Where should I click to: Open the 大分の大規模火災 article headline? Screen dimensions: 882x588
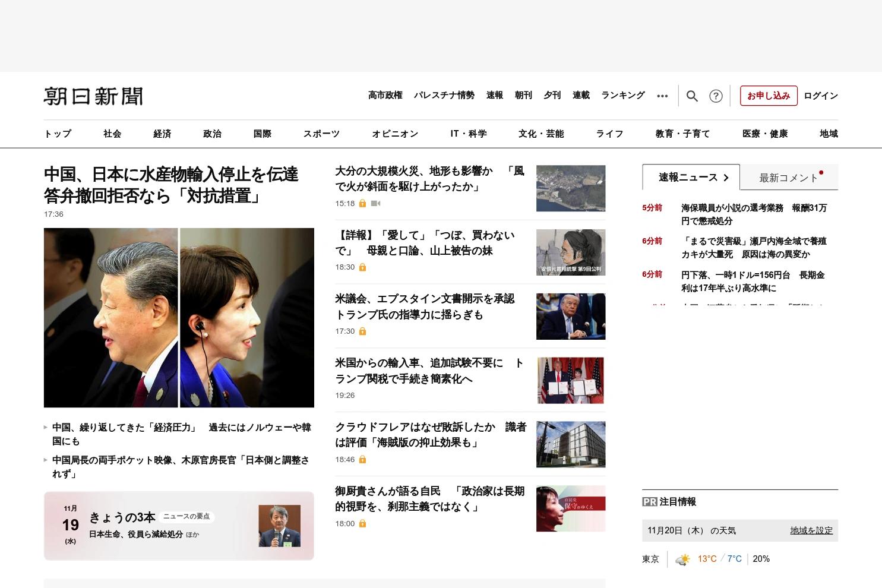tap(429, 179)
